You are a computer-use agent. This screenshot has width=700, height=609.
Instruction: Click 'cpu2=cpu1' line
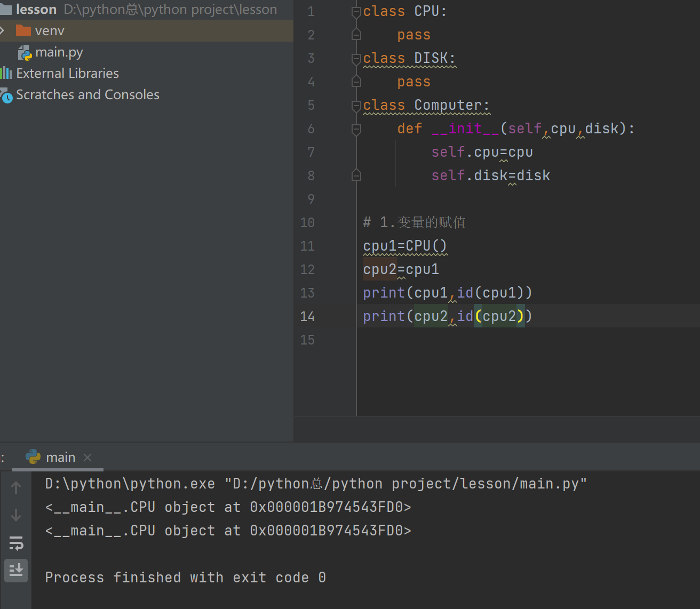(x=401, y=269)
